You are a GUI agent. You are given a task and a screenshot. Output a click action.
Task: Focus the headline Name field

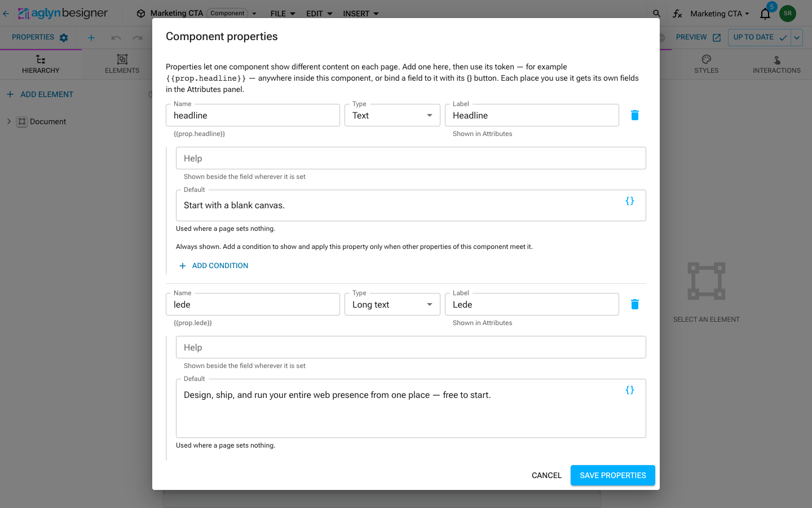coord(253,115)
